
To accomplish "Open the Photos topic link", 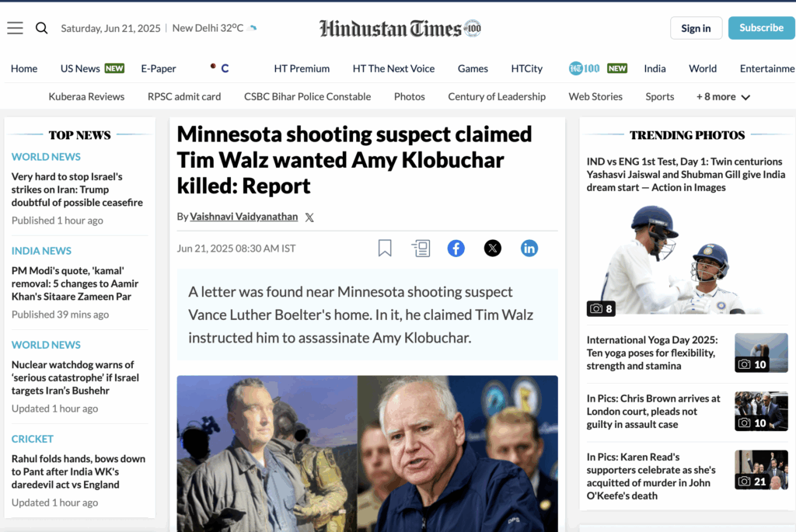I will coord(409,96).
